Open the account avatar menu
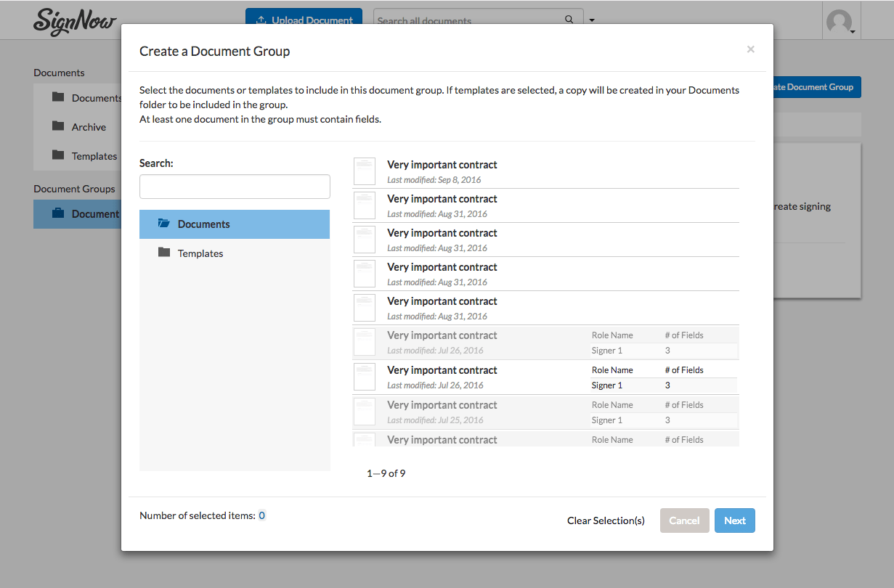This screenshot has width=894, height=588. pos(840,20)
